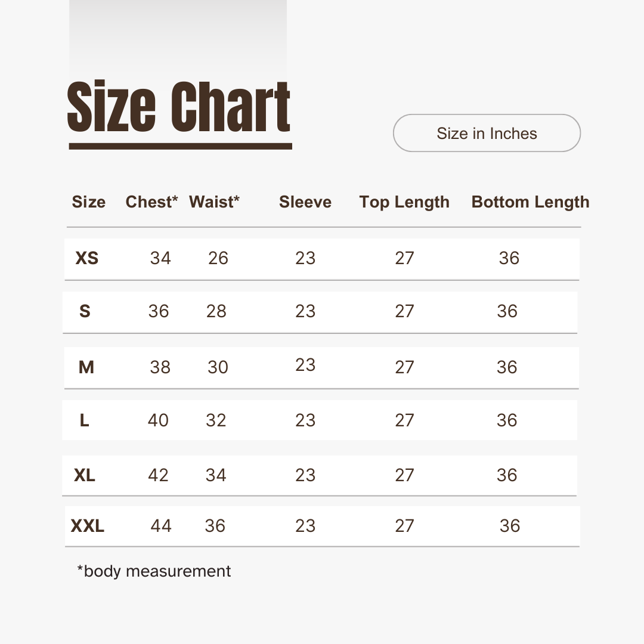This screenshot has height=644, width=644.
Task: Click waist value 30 in M row
Action: pyautogui.click(x=218, y=367)
